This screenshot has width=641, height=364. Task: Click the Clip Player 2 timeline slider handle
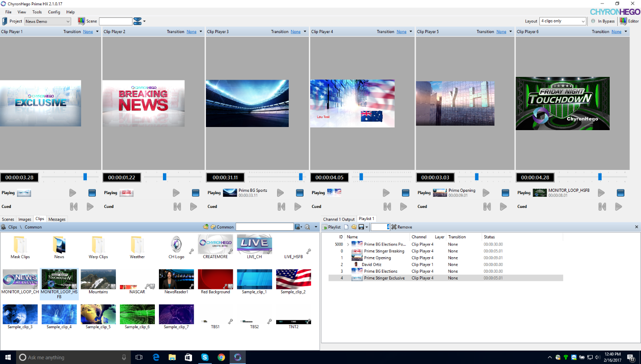click(x=165, y=177)
